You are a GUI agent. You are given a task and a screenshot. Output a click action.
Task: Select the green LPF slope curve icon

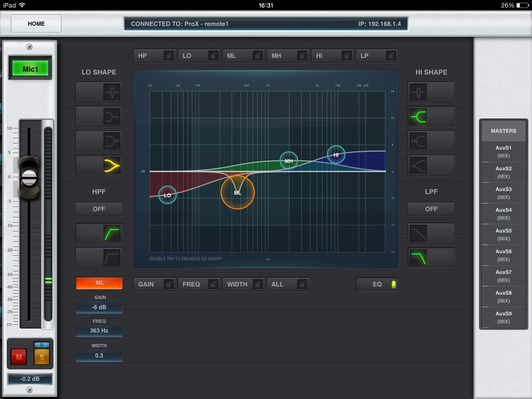tap(418, 258)
